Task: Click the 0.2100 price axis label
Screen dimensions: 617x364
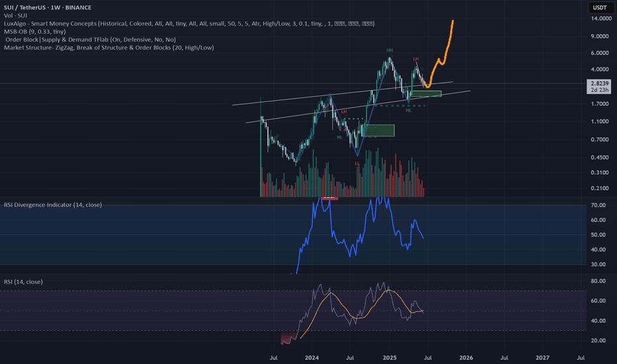Action: point(600,189)
